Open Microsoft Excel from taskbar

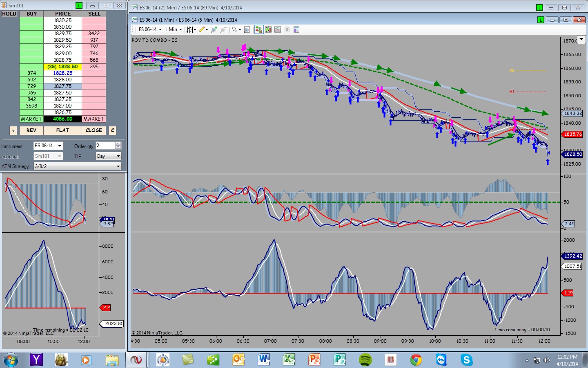[x=289, y=360]
